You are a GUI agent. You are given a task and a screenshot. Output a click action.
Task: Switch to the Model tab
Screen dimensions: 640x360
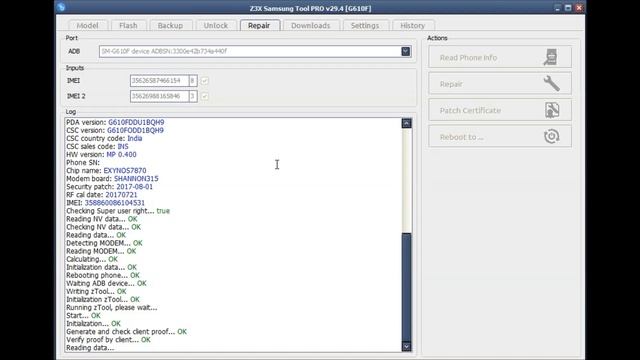tap(87, 25)
